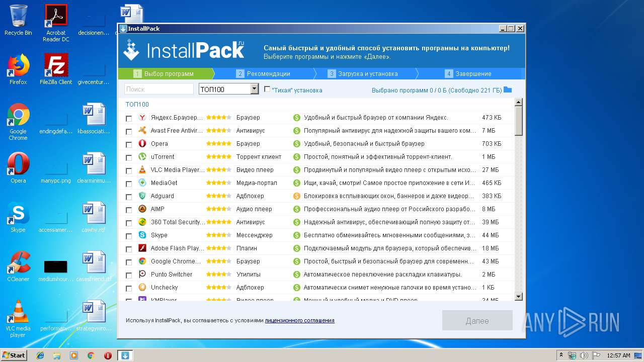Check the MediaGet checkbox
The width and height of the screenshot is (644, 362).
tap(129, 184)
